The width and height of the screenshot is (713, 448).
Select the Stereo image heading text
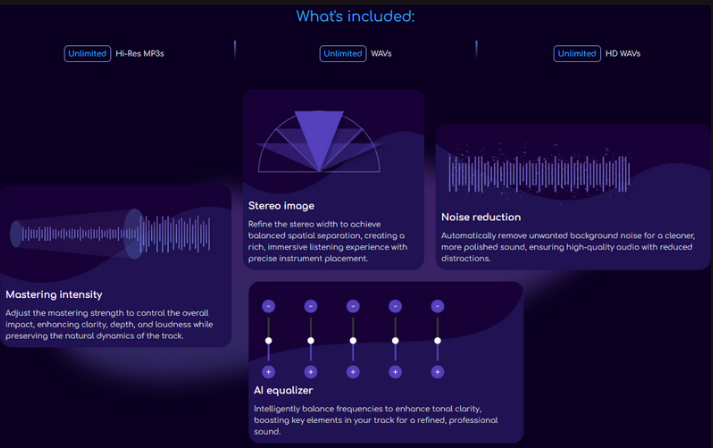pyautogui.click(x=281, y=206)
